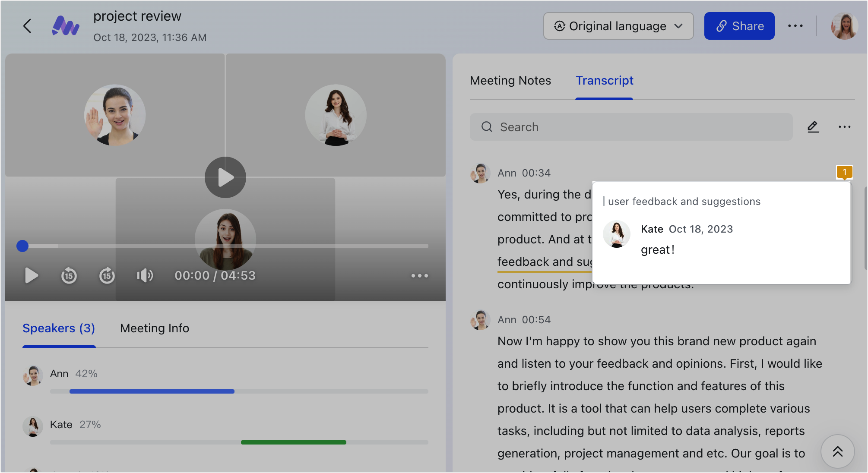Open the user profile avatar
The height and width of the screenshot is (473, 868).
pyautogui.click(x=844, y=26)
